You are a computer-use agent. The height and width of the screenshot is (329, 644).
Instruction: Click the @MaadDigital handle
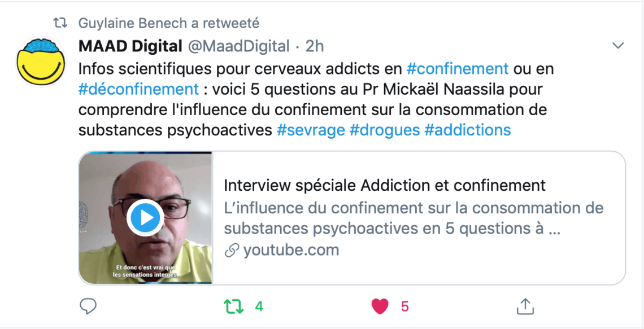(238, 46)
